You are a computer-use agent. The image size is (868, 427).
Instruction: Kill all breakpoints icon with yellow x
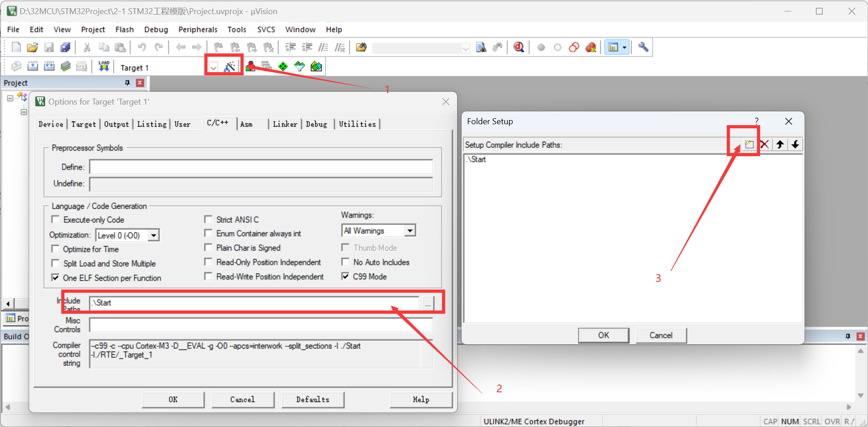point(591,47)
